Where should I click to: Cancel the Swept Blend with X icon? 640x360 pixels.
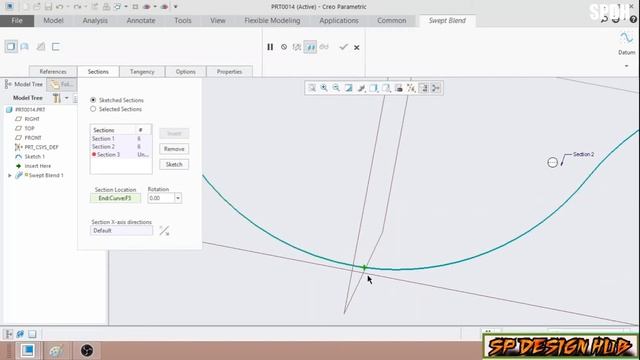click(x=357, y=47)
